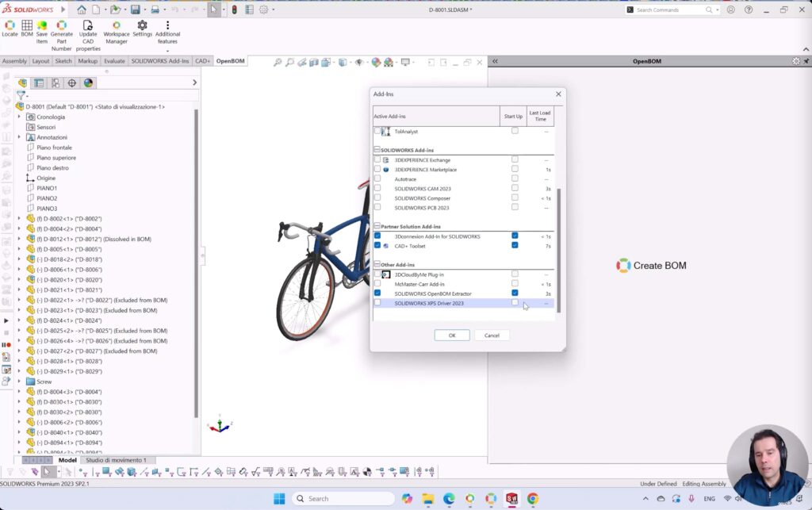
Task: Cancel the Add-Ins dialog
Action: [x=492, y=336]
